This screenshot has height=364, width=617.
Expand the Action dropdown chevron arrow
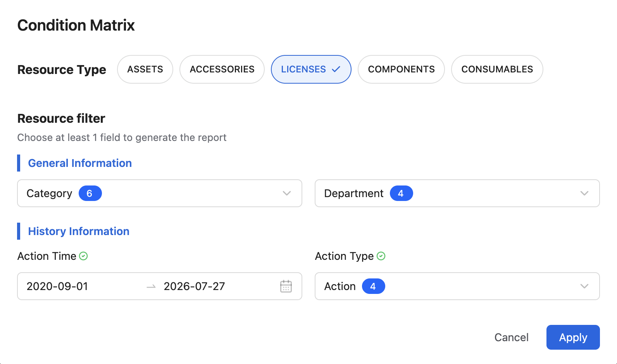pos(584,286)
